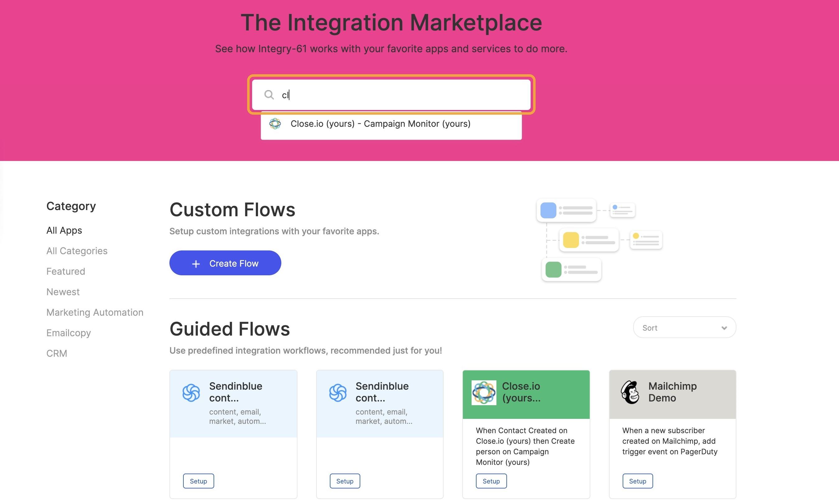Click the Category sidebar heading
Image resolution: width=839 pixels, height=504 pixels.
point(71,206)
